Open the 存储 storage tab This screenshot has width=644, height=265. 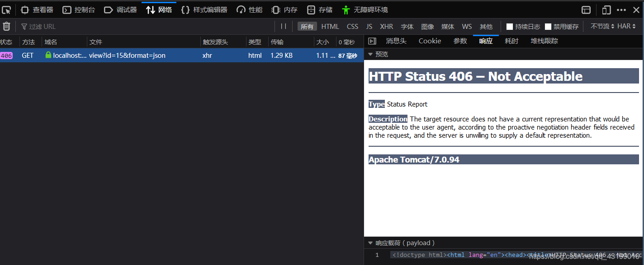(x=320, y=9)
